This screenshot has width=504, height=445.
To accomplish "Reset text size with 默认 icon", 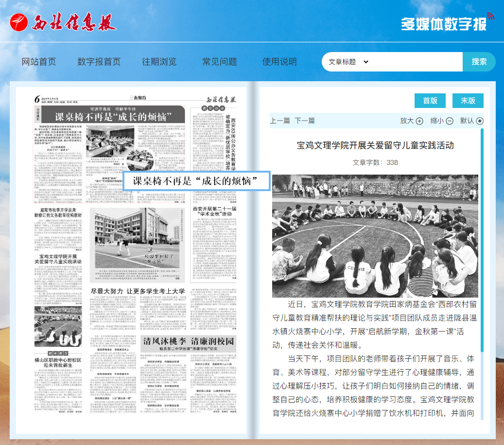I will click(480, 121).
